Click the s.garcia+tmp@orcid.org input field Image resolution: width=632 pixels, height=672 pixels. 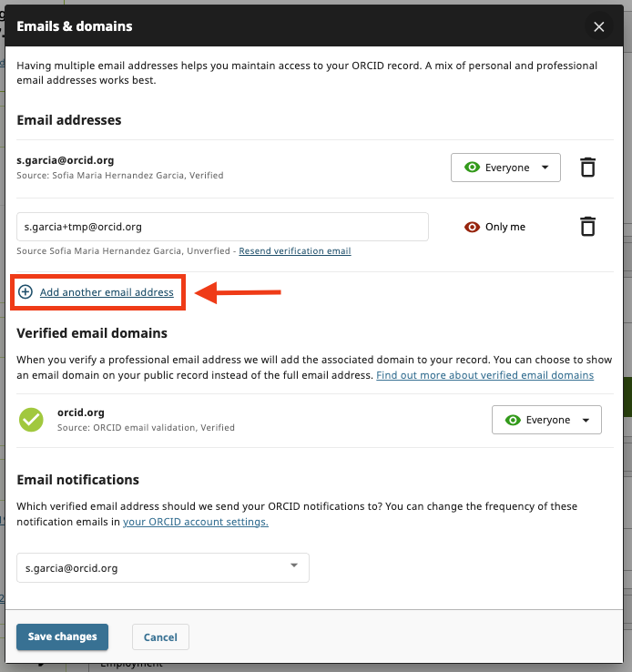click(222, 227)
